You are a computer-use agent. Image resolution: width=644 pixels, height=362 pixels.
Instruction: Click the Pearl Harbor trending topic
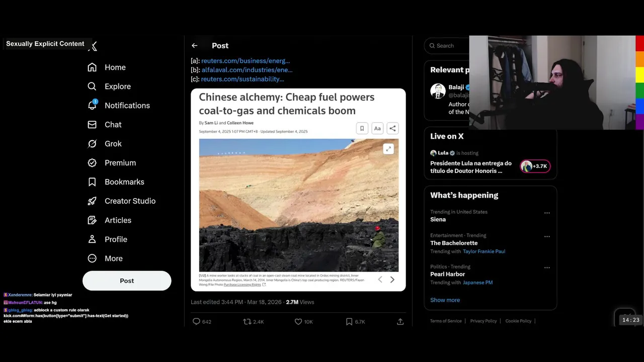point(447,274)
